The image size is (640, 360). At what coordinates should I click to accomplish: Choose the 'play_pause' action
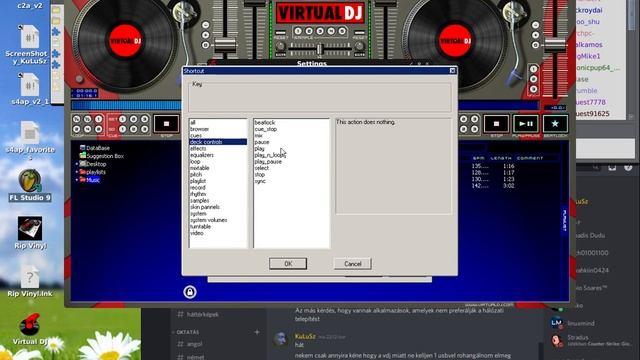(291, 162)
